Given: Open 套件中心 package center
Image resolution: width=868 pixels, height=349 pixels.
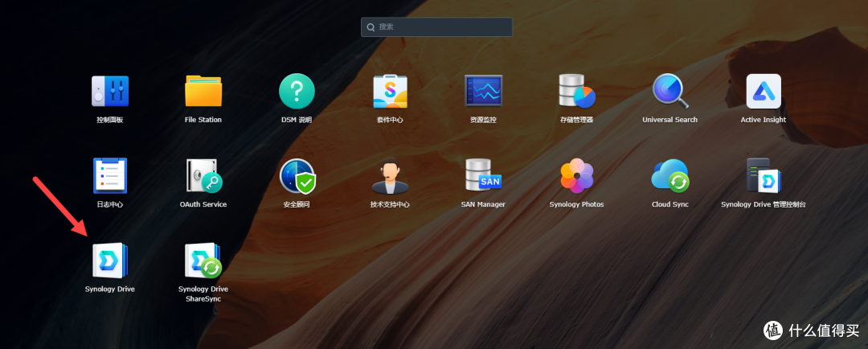Looking at the screenshot, I should (x=391, y=92).
